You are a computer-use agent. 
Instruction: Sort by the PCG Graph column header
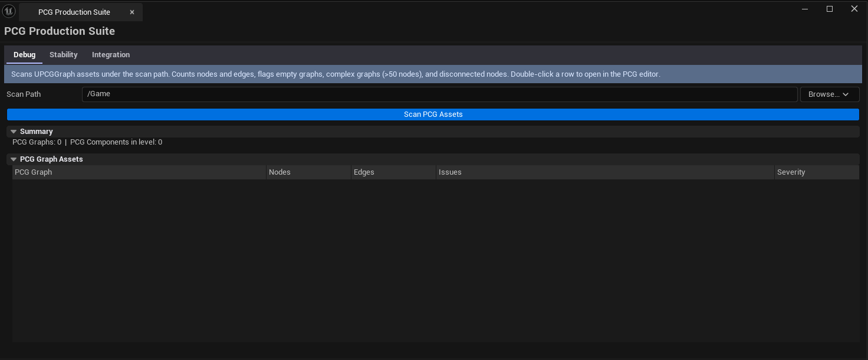point(139,172)
